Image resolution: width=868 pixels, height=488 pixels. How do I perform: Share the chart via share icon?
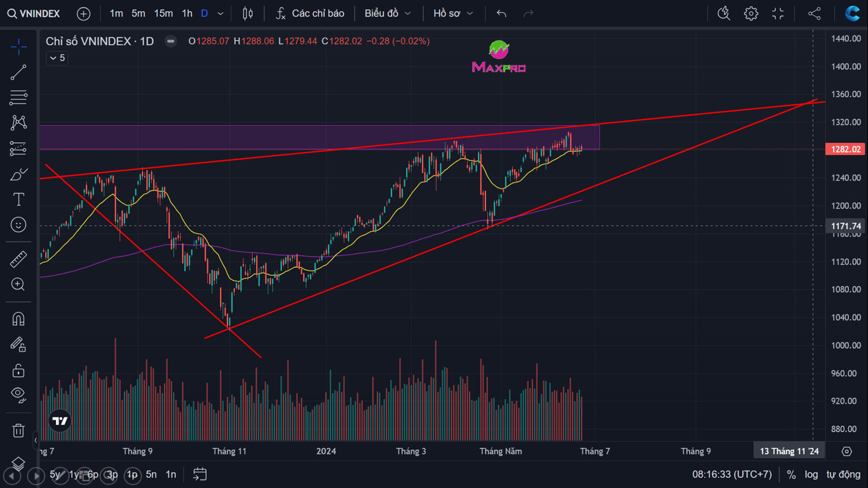(x=815, y=13)
